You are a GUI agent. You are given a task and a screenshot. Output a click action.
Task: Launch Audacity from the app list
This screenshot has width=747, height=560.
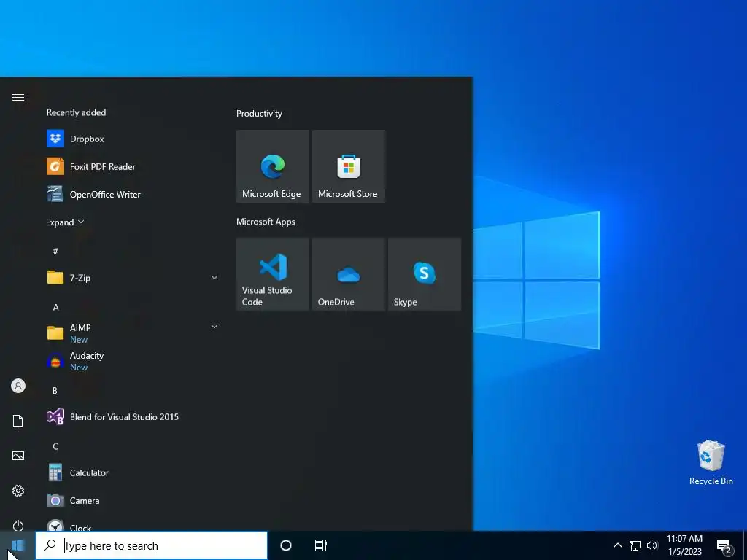(131, 361)
